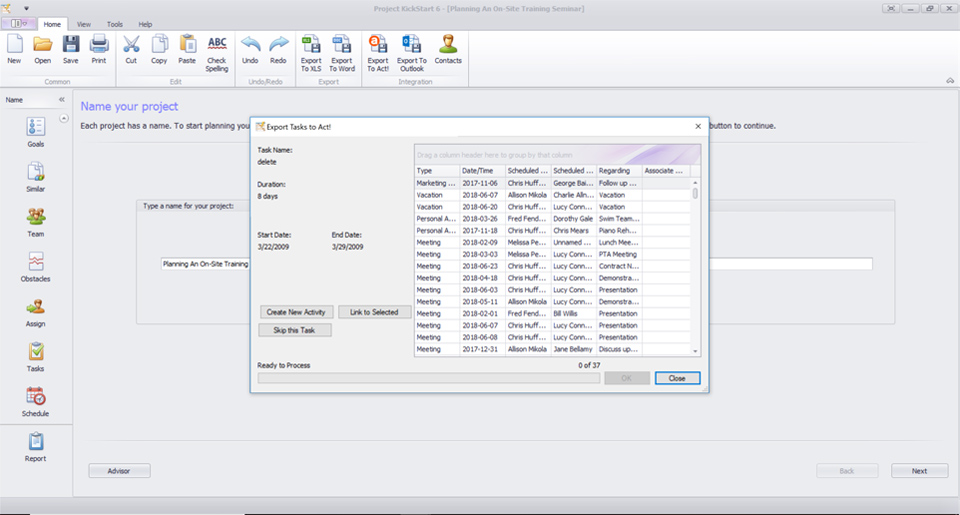Click the Paste icon
The height and width of the screenshot is (515, 960).
pyautogui.click(x=187, y=50)
